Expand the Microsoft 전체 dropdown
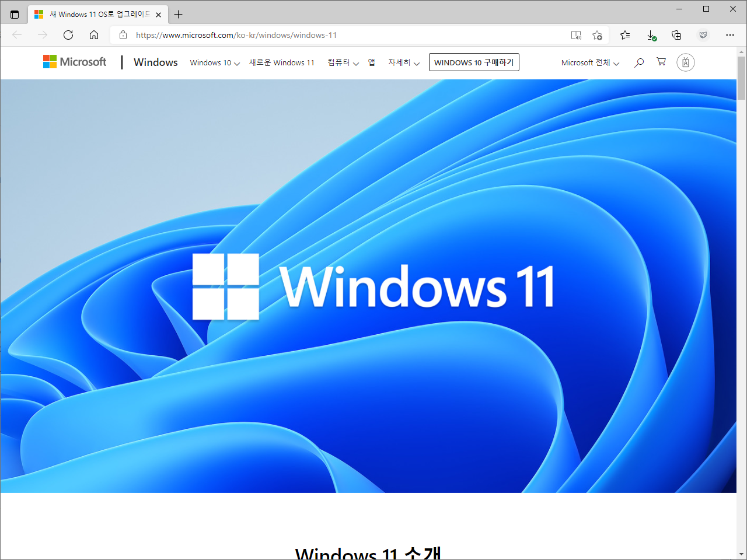Viewport: 747px width, 560px height. [589, 63]
